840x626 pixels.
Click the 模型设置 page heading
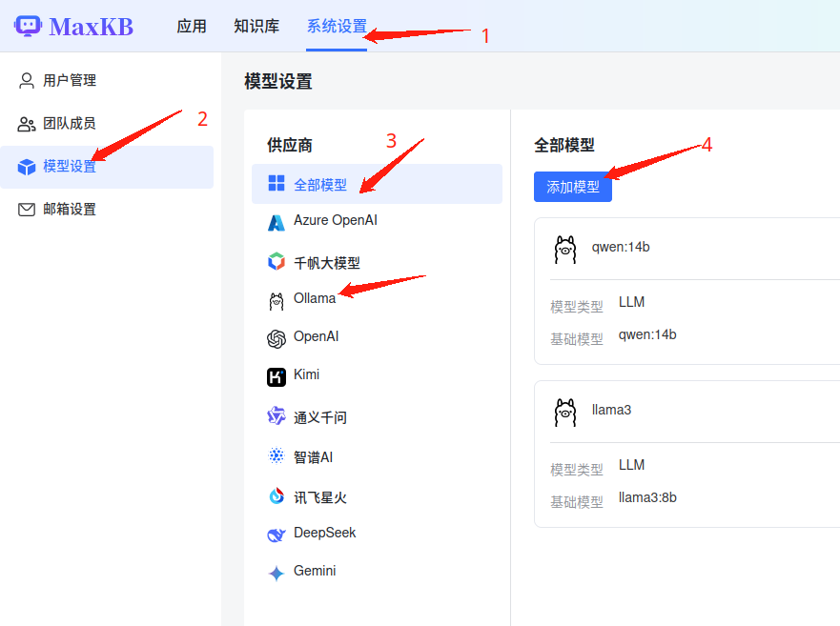tap(278, 81)
